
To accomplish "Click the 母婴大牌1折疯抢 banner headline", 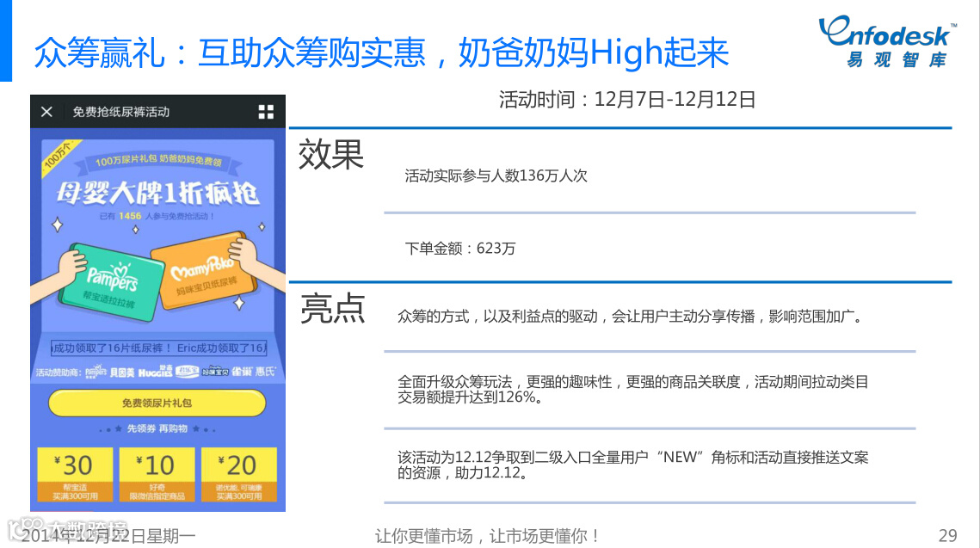I will click(x=157, y=193).
